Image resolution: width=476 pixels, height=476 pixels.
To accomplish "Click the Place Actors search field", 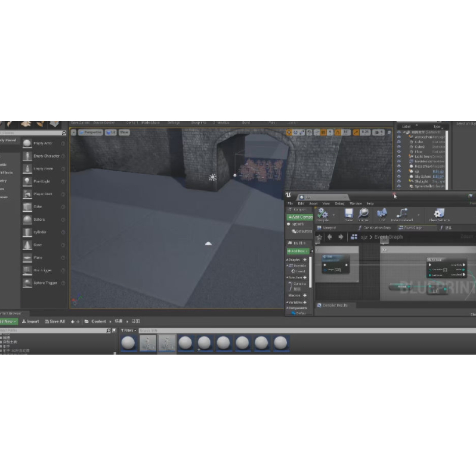I will click(30, 133).
